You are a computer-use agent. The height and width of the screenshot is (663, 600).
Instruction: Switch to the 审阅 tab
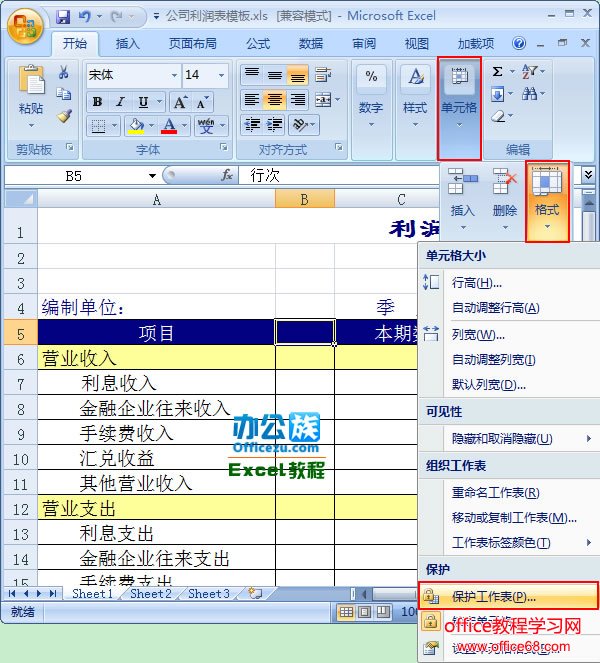364,44
